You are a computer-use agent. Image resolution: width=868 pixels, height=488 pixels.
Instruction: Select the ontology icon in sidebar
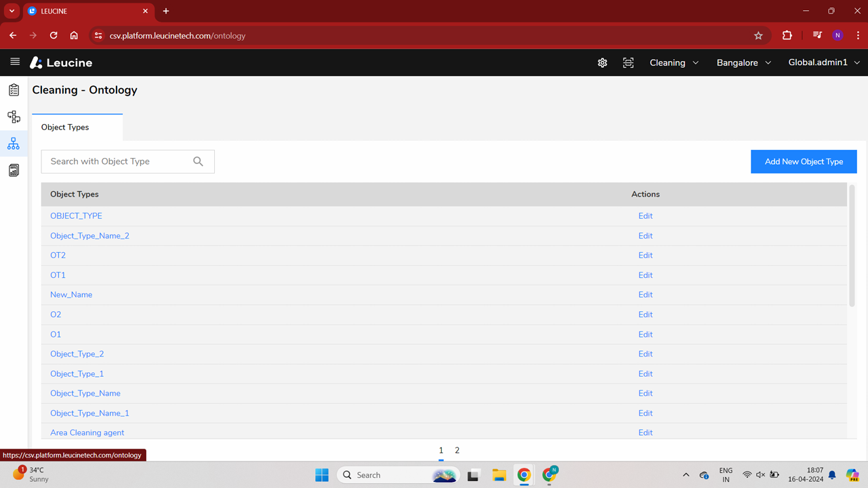click(14, 144)
